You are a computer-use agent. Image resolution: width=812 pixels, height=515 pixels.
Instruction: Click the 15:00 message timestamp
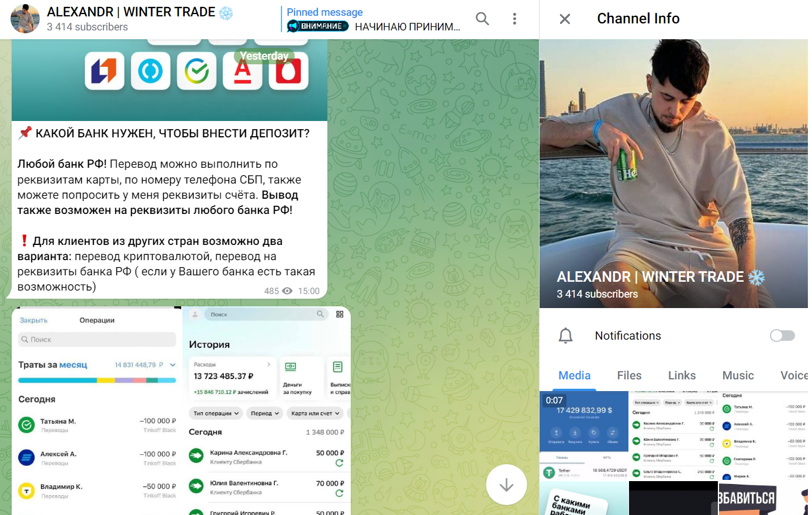click(x=309, y=291)
